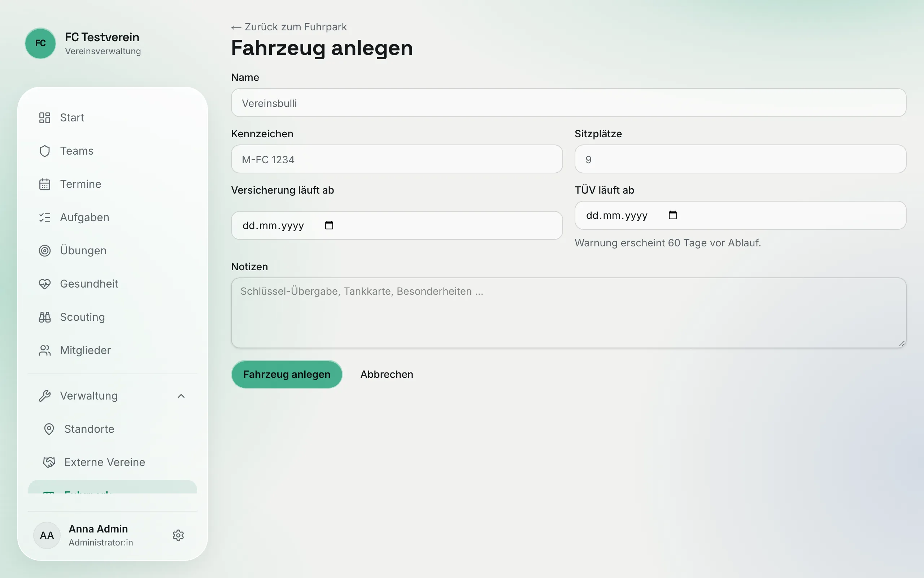This screenshot has height=578, width=924.
Task: Click the Notizen textarea
Action: tap(568, 313)
